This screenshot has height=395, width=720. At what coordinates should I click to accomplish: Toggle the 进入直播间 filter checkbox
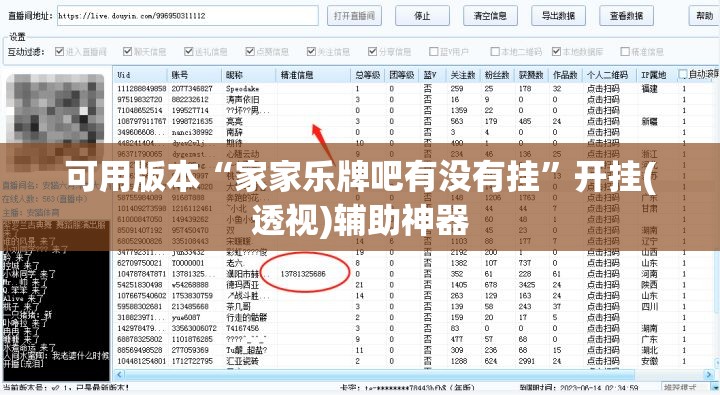(59, 51)
